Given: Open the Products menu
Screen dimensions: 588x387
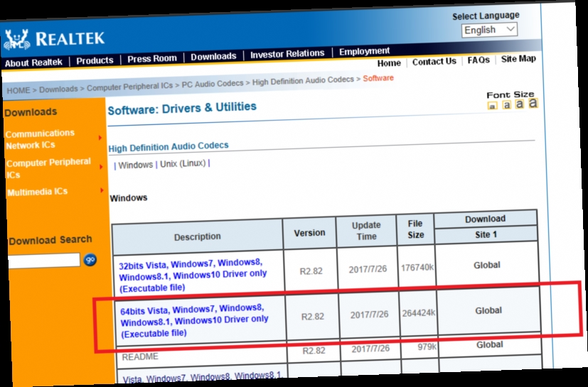Looking at the screenshot, I should tap(95, 60).
